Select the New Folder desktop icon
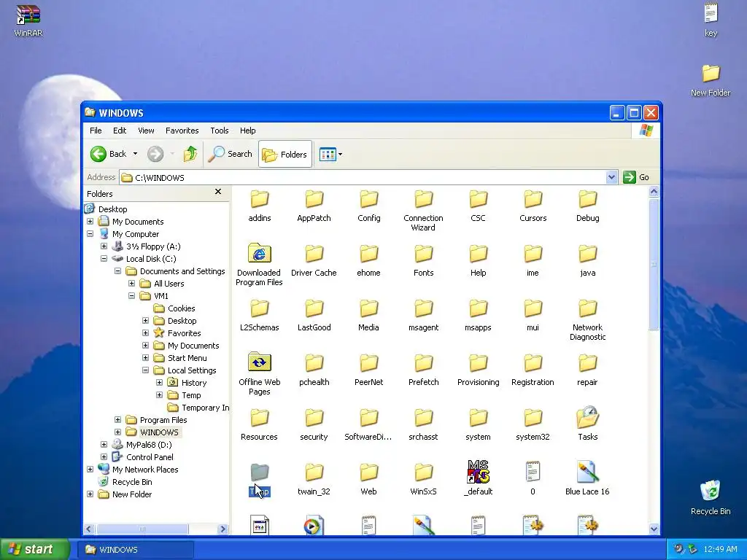Viewport: 747px width, 560px height. [x=711, y=80]
